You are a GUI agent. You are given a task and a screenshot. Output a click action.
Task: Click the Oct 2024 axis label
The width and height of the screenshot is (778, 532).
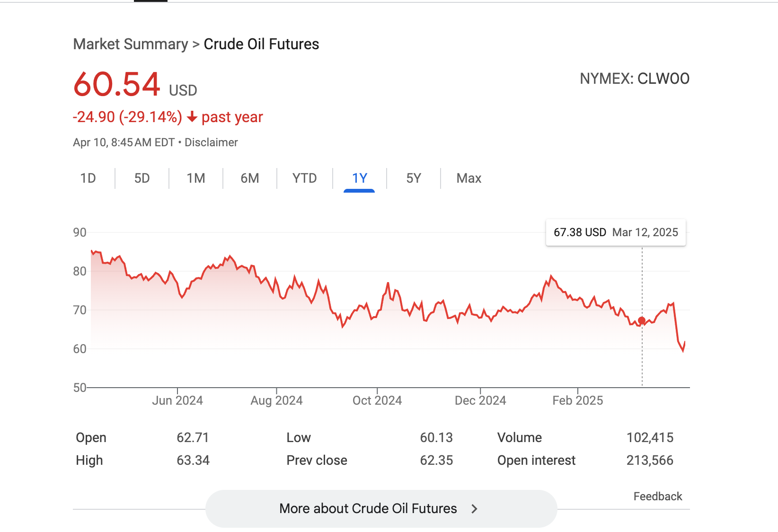click(x=377, y=400)
